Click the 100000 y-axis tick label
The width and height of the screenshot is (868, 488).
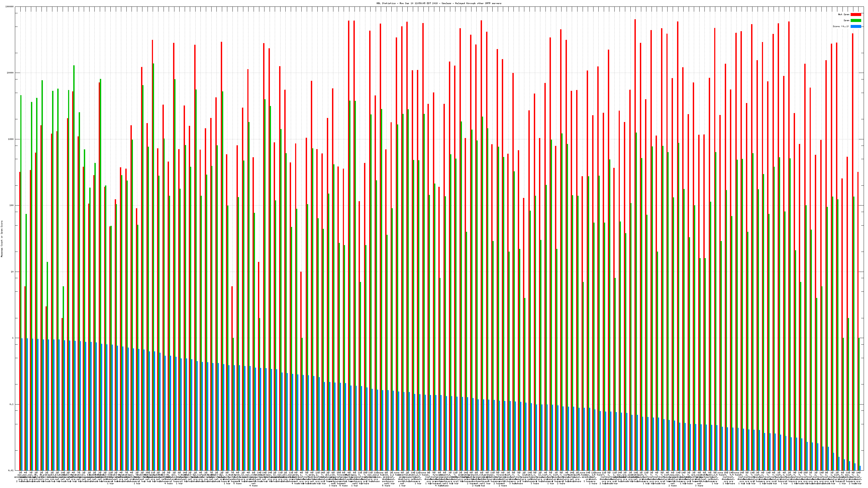[x=10, y=7]
